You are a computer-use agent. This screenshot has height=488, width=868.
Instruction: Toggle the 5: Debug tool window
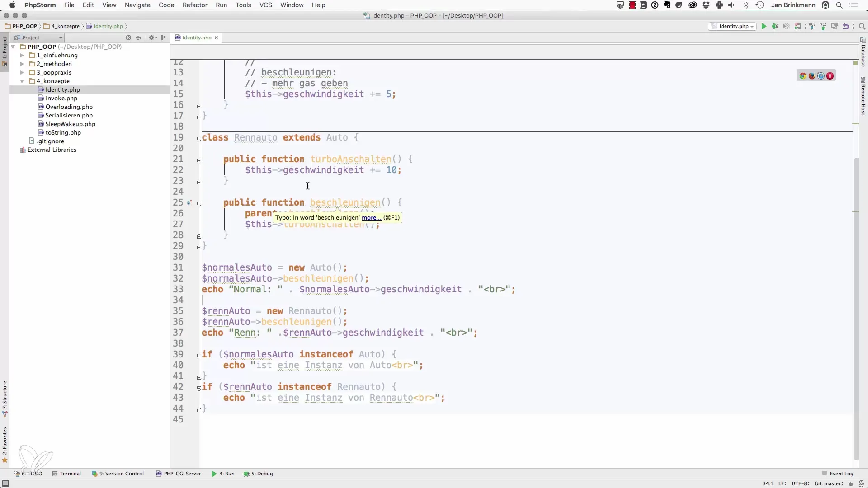coord(258,474)
